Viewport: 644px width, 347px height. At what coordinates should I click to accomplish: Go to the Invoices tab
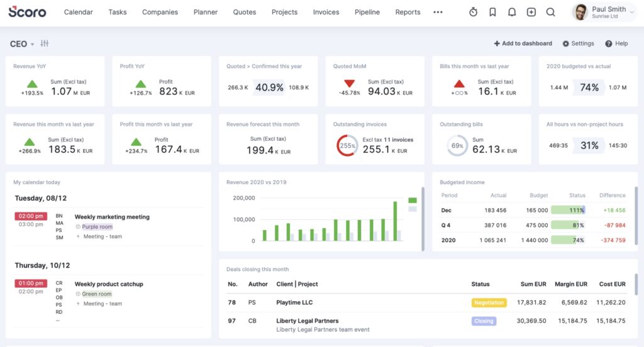(x=326, y=12)
